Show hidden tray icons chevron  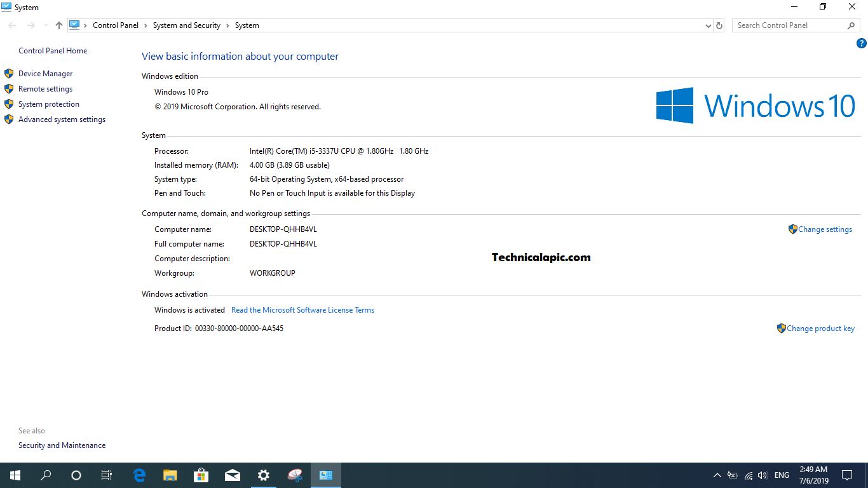point(717,475)
